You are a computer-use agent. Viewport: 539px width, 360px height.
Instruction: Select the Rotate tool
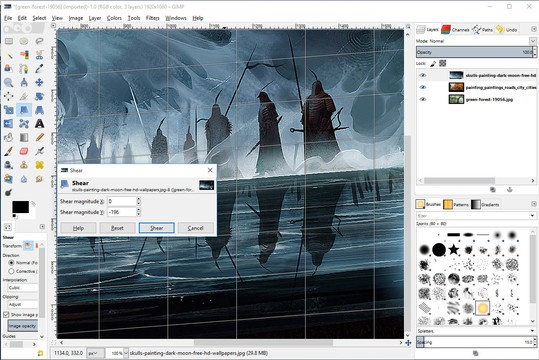(39, 96)
